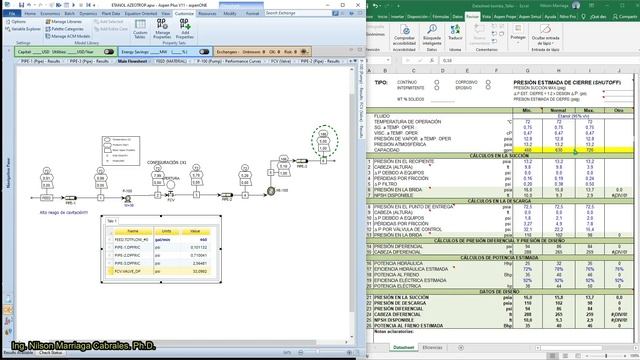Click Save icon in Aspen quick access
The image size is (640, 360).
tap(21, 5)
